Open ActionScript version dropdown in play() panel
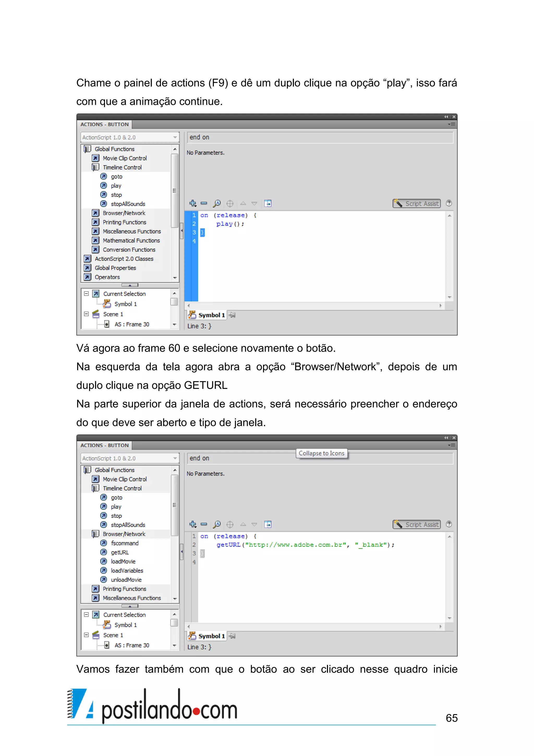This screenshot has width=534, height=756. (130, 137)
